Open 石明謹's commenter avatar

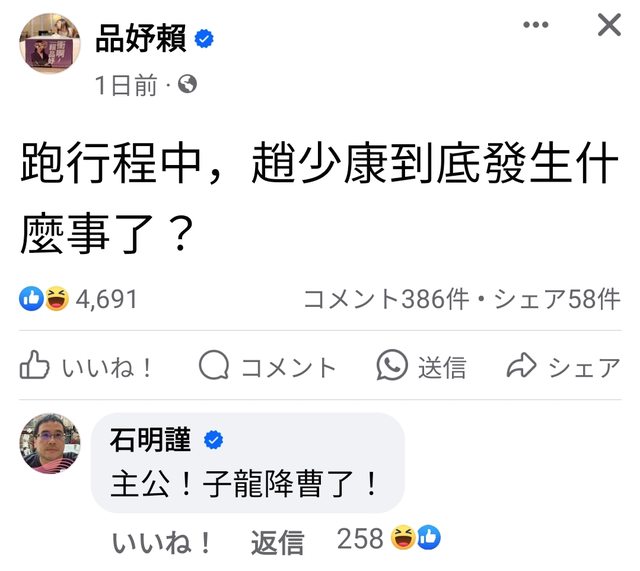(49, 443)
